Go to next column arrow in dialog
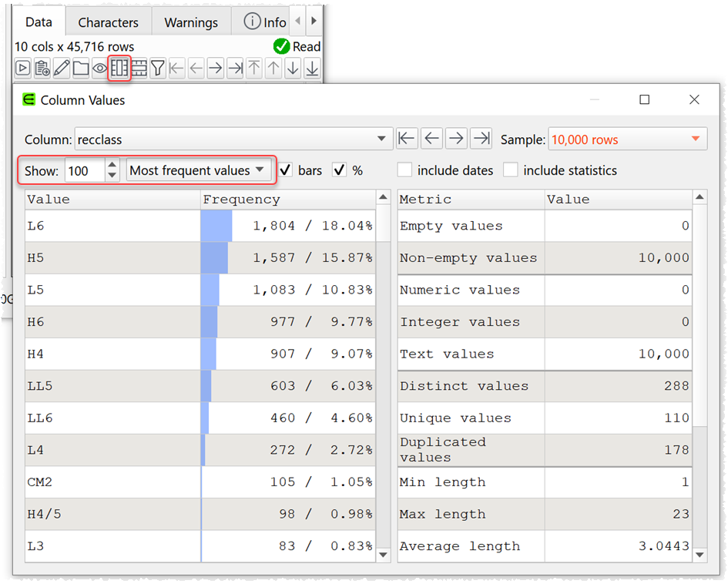The image size is (728, 584). pos(457,139)
